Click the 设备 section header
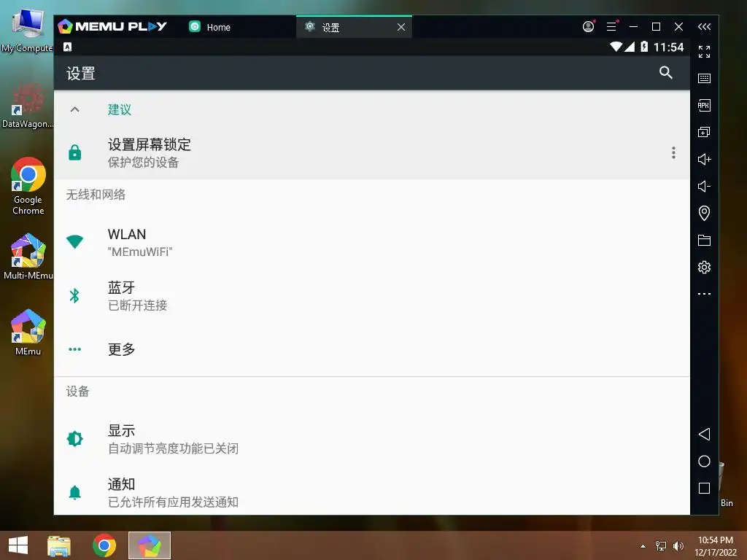 pos(77,392)
